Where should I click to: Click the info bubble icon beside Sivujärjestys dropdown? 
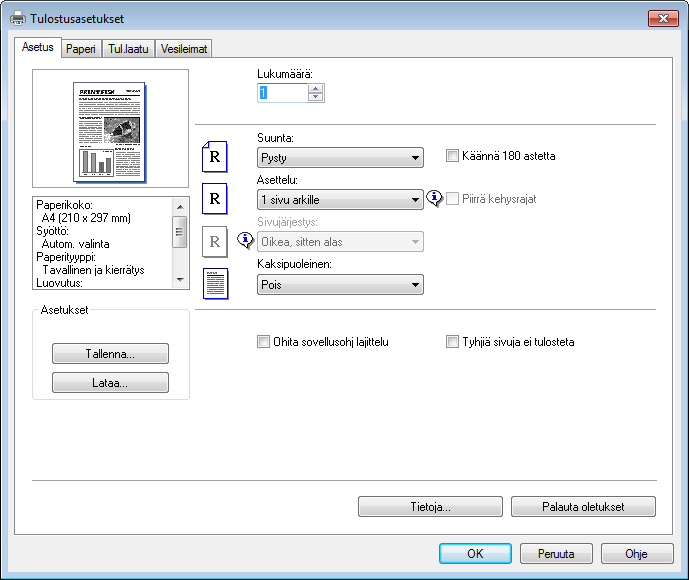(245, 240)
